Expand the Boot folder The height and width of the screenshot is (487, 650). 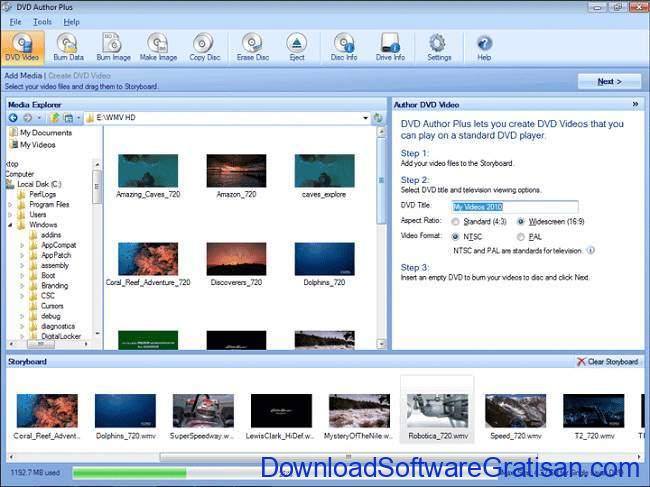click(x=22, y=276)
